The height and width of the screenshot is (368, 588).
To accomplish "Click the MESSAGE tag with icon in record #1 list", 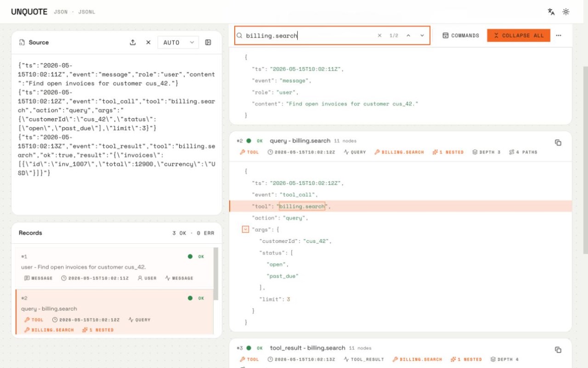I will tap(39, 278).
